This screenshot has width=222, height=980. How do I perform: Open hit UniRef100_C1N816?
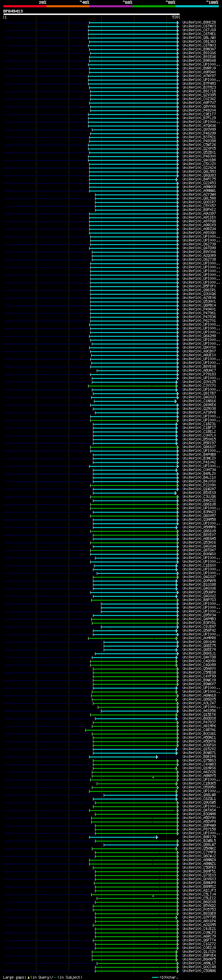click(x=199, y=401)
